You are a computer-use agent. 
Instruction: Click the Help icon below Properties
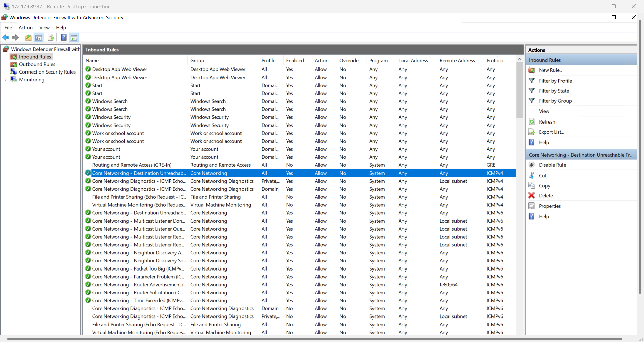tap(532, 216)
